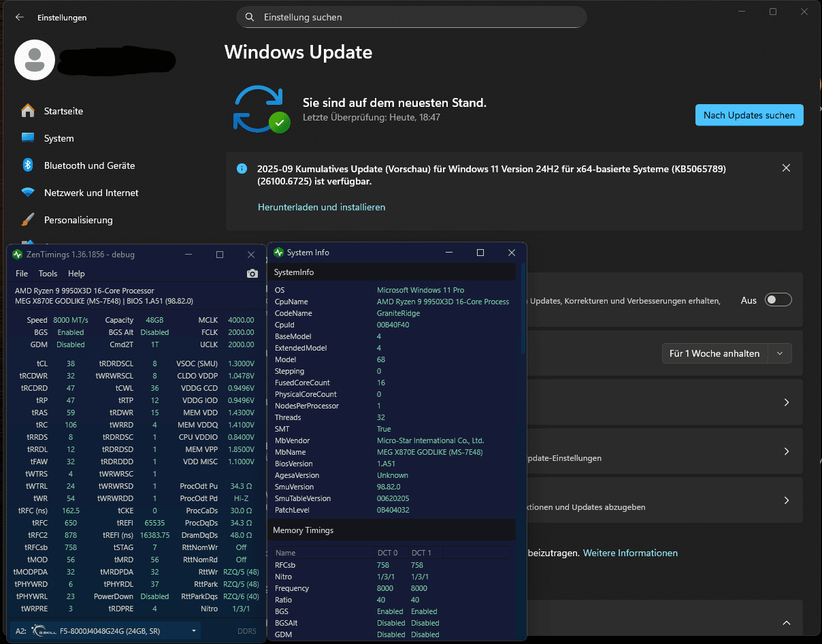
Task: Expand the first settings row chevron
Action: [x=786, y=402]
